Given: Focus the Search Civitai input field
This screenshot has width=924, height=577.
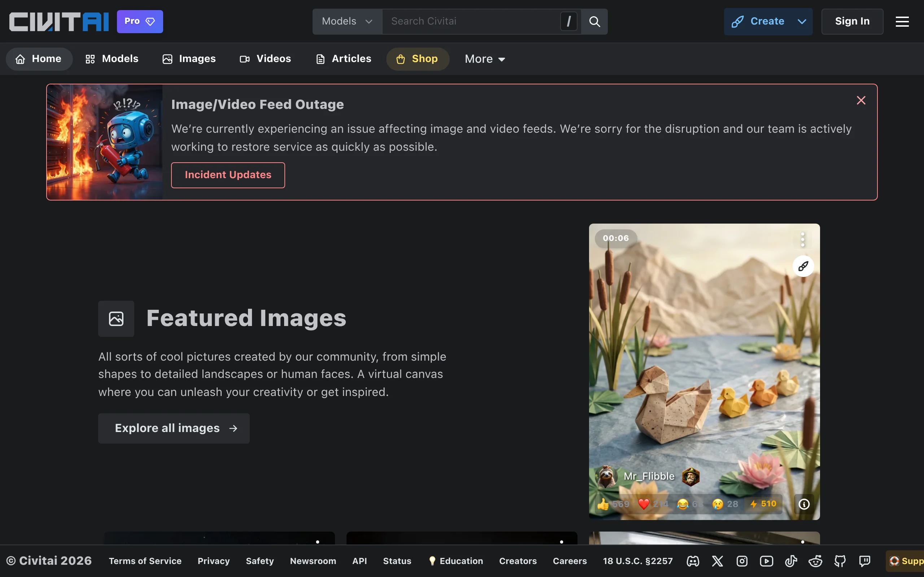Looking at the screenshot, I should point(470,21).
